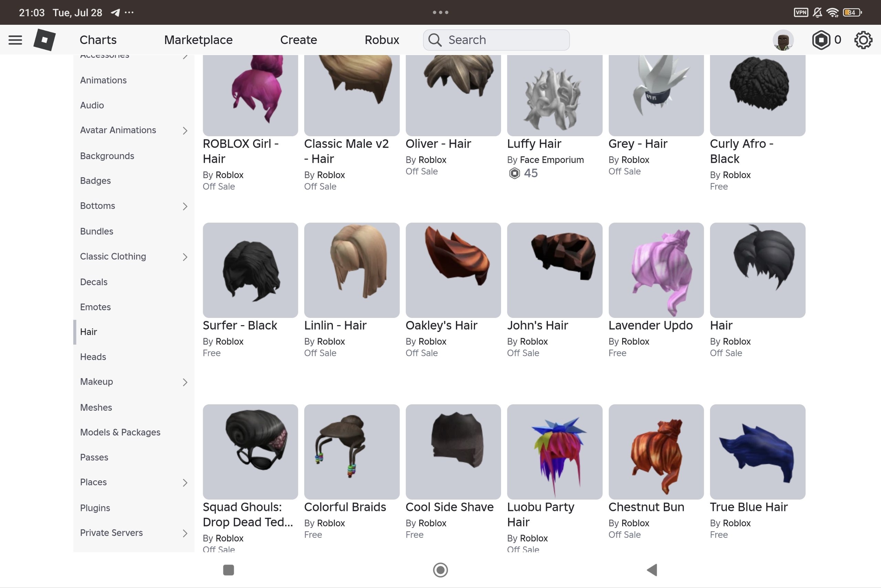Viewport: 881px width, 588px height.
Task: Click the ROBLOX Girl - Hair title
Action: [x=241, y=151]
